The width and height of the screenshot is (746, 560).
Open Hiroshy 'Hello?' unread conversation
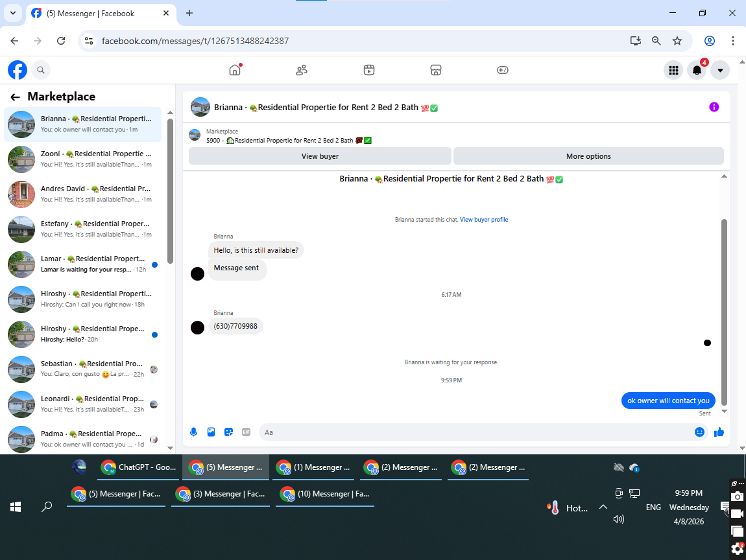click(83, 334)
